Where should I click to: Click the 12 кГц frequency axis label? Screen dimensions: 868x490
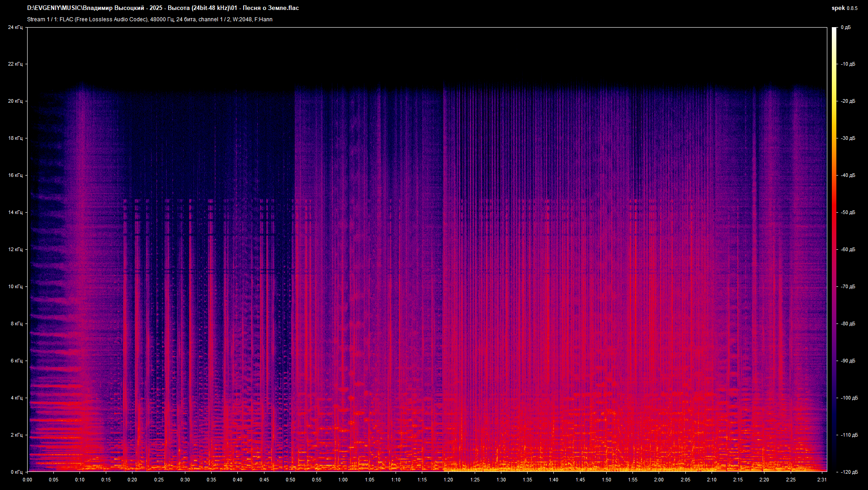coord(15,249)
